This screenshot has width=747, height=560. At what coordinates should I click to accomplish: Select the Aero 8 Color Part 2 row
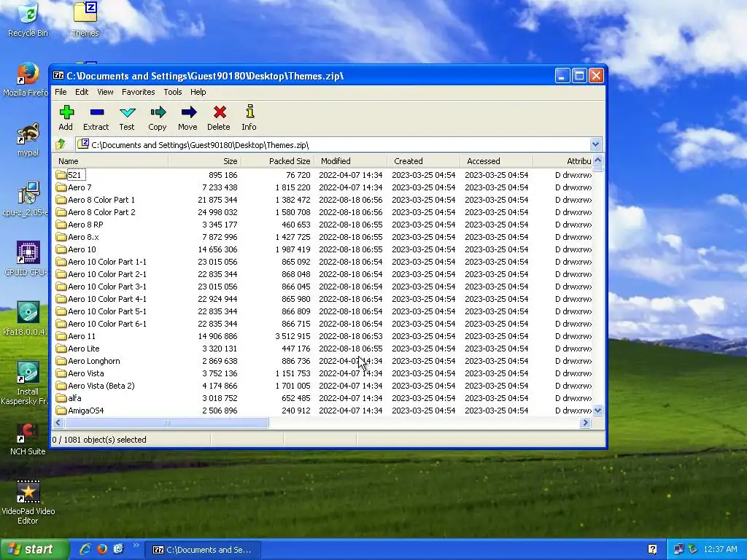pos(322,212)
